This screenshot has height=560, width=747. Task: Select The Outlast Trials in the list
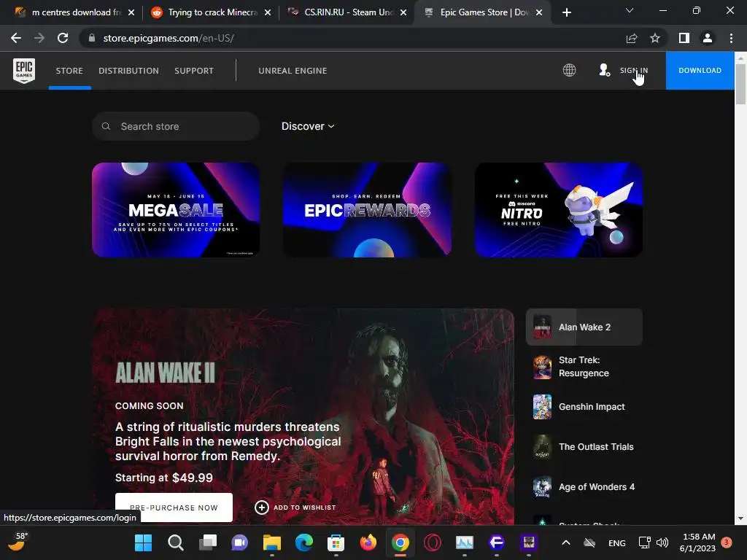584,447
